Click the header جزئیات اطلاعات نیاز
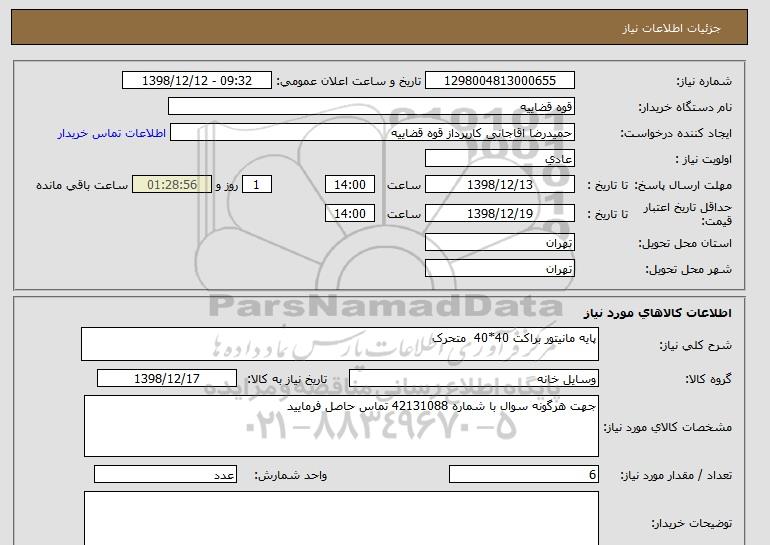Image resolution: width=770 pixels, height=545 pixels. [x=671, y=28]
